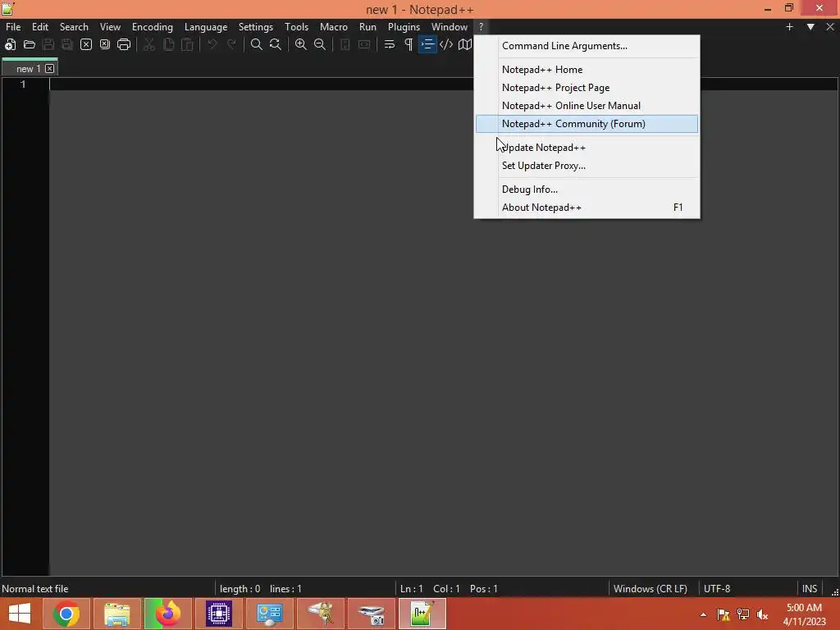
Task: Click the Close All documents icon
Action: coord(105,44)
